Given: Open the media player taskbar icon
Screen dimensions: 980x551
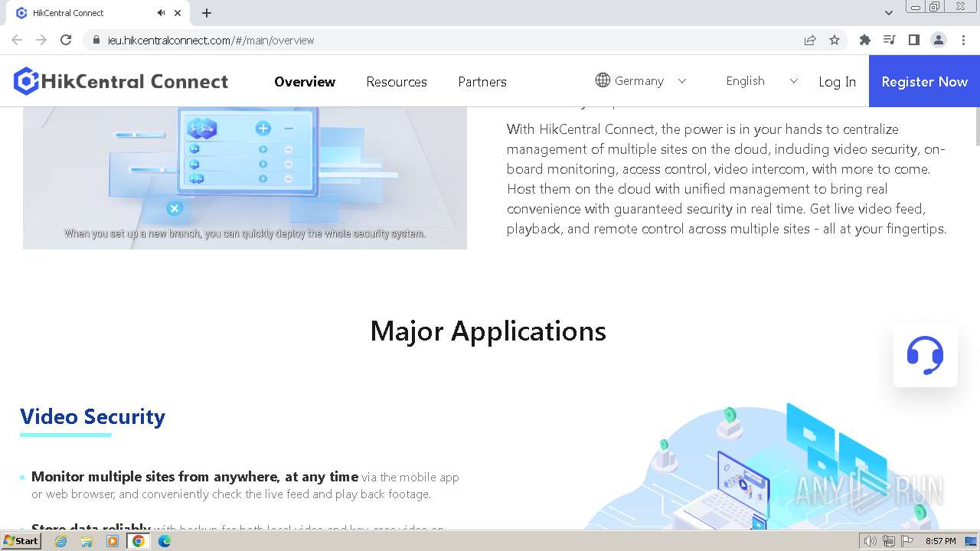Looking at the screenshot, I should point(113,541).
